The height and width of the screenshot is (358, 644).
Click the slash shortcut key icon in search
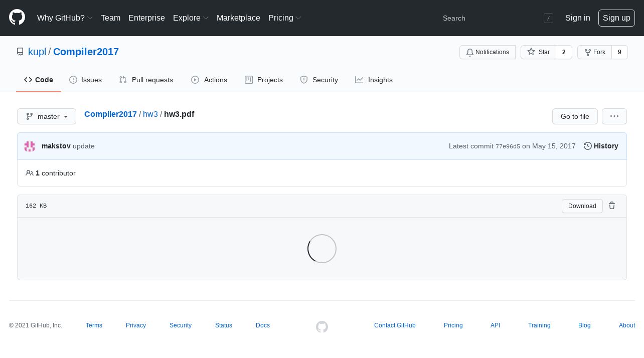[x=548, y=18]
